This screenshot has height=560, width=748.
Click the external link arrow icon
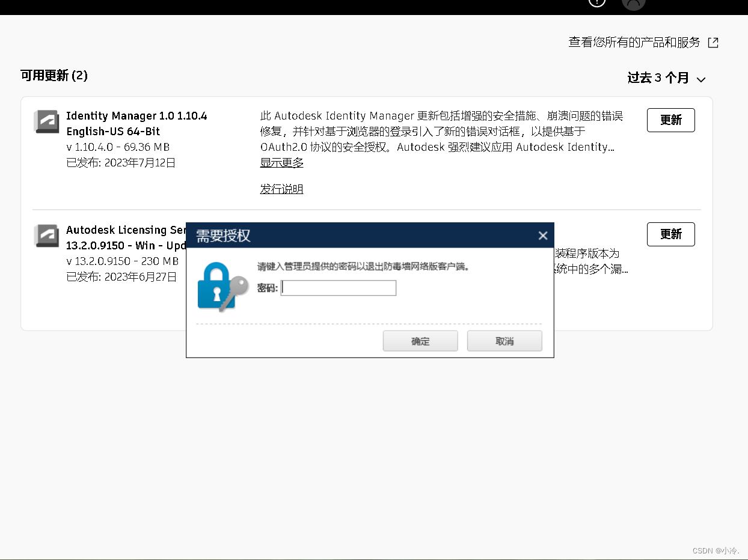[713, 43]
